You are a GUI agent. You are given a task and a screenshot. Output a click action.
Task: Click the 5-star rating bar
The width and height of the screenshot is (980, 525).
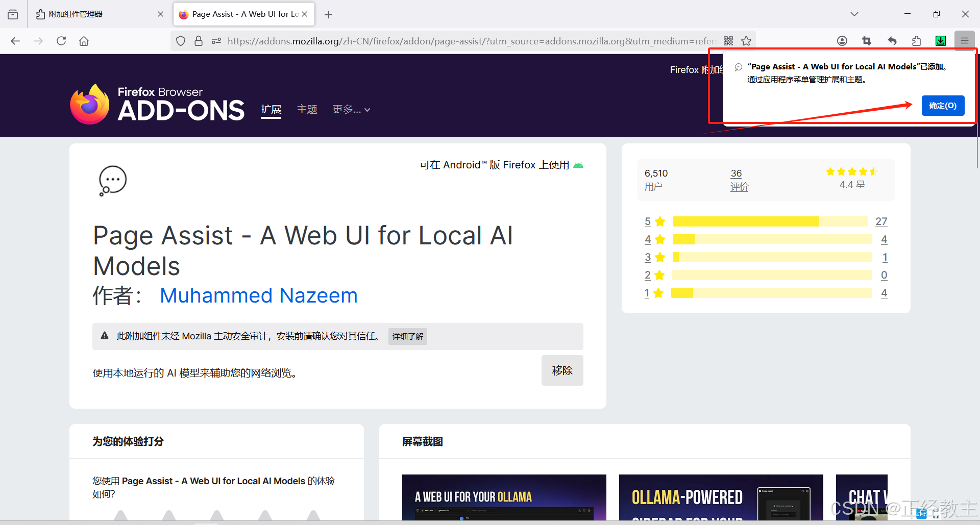(x=770, y=221)
